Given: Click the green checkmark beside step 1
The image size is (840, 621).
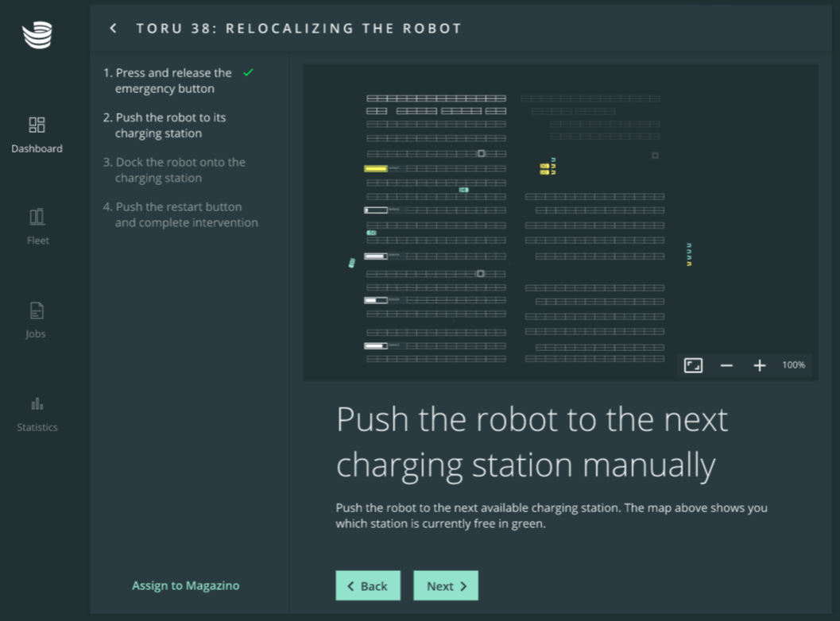Looking at the screenshot, I should (248, 72).
